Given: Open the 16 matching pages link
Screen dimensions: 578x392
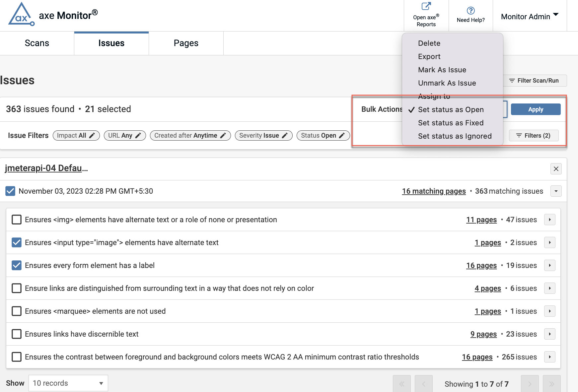Looking at the screenshot, I should coord(434,191).
